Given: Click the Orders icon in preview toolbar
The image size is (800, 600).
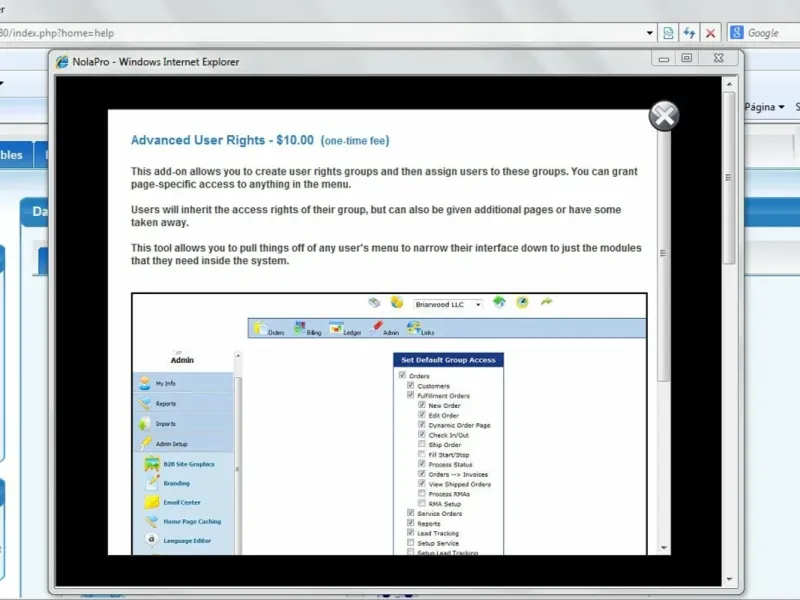Looking at the screenshot, I should point(260,328).
